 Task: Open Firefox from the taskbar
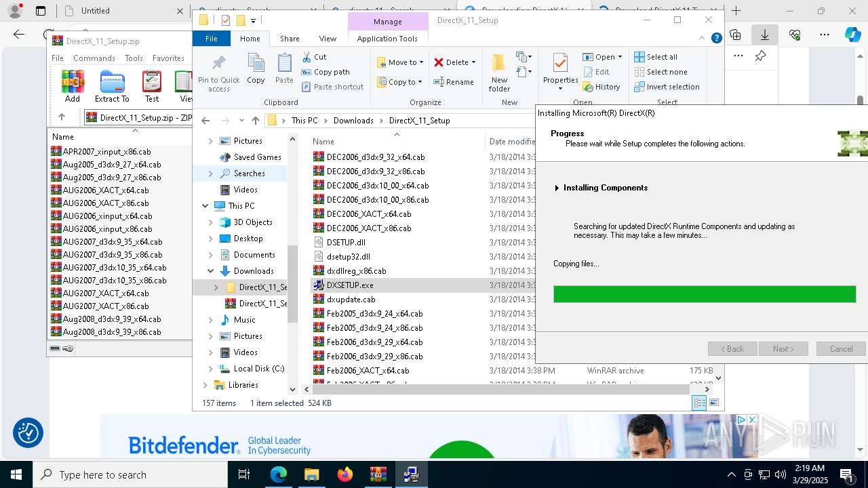tap(345, 474)
